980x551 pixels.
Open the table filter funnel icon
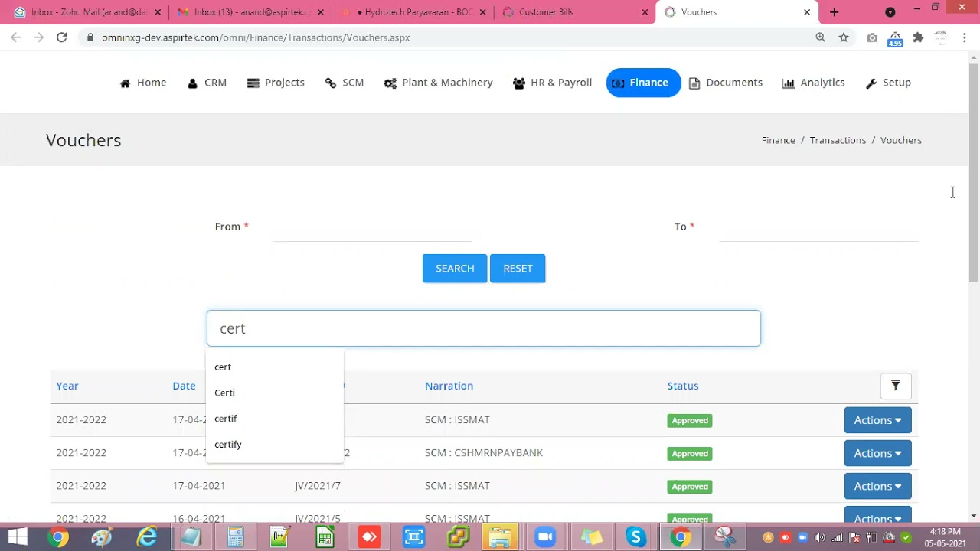895,386
